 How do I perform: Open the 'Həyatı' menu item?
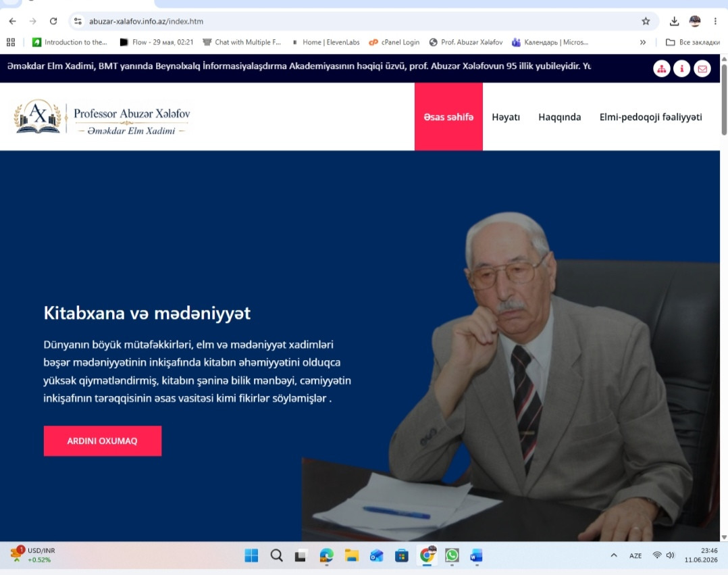(x=506, y=117)
